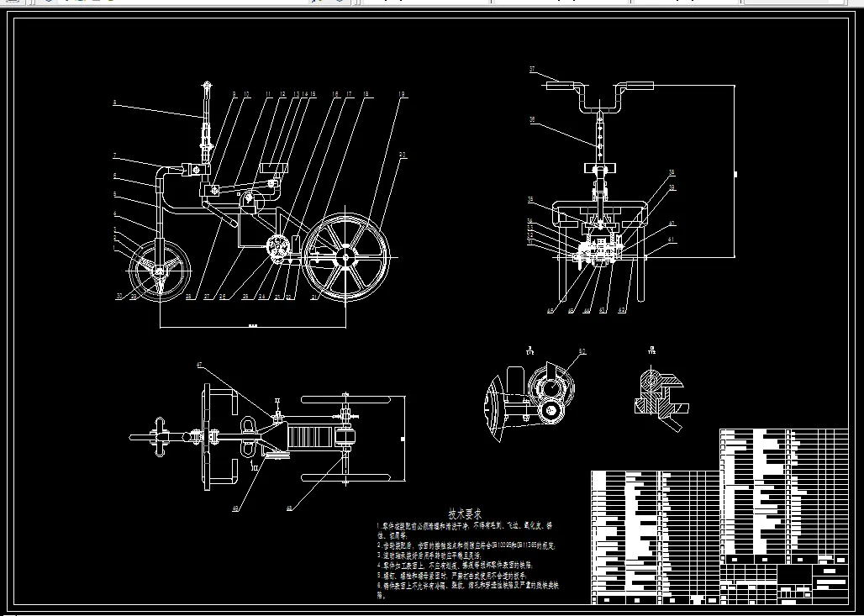Viewport: 864px width, 616px height.
Task: Click part callout number 47 in top view
Action: 199,365
